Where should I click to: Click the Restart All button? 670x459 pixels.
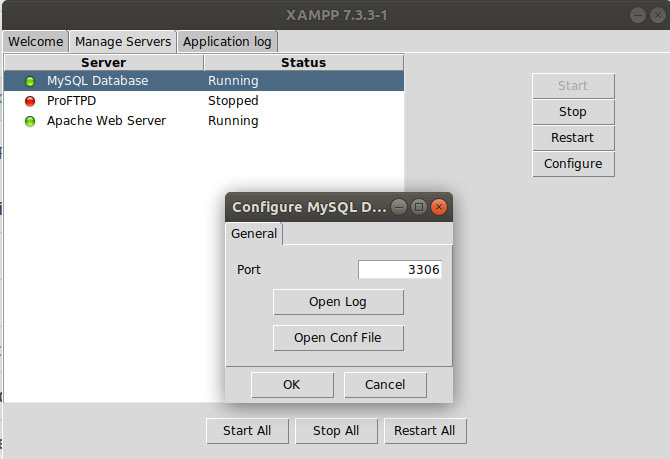click(x=425, y=431)
